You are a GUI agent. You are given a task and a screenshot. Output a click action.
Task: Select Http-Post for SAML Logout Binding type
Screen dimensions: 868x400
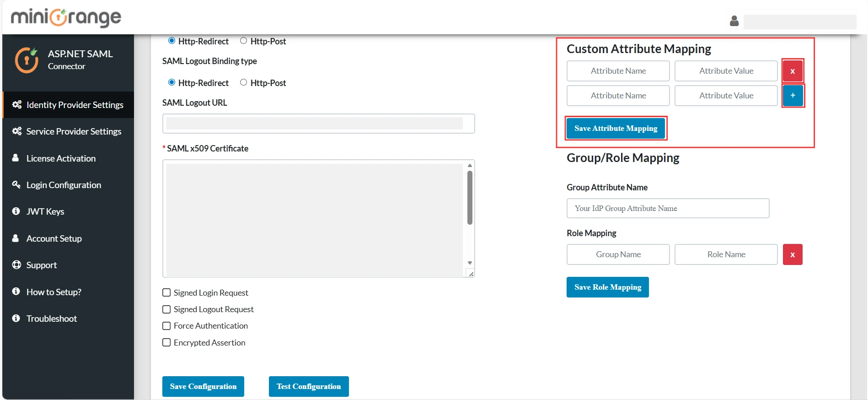point(243,82)
